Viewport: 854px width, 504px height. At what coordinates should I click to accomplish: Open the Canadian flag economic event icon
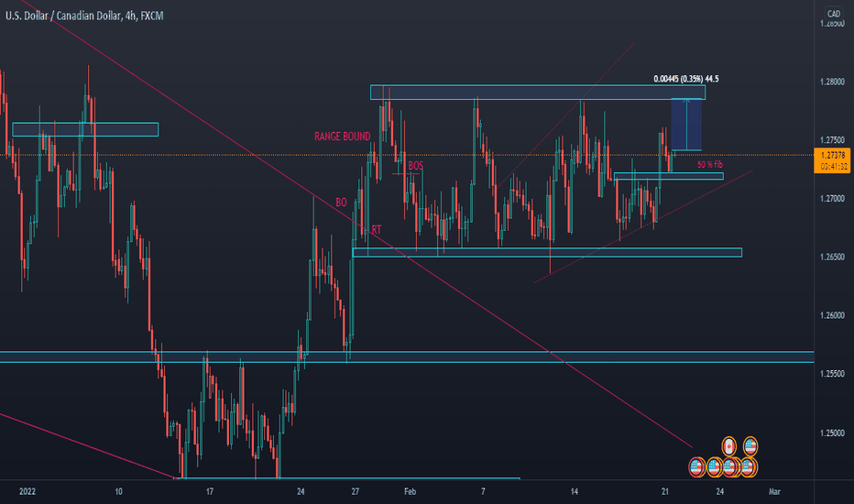[x=728, y=447]
